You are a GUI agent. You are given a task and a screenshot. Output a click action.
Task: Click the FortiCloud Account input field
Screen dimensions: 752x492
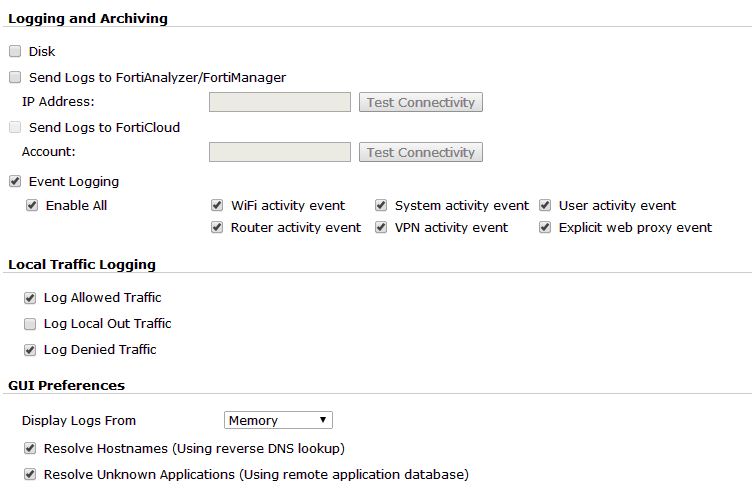(x=280, y=152)
